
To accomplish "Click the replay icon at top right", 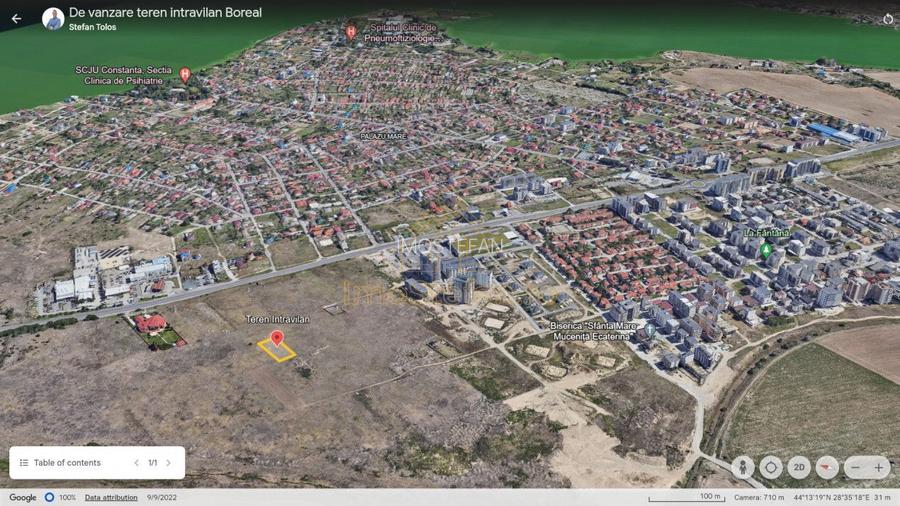I will [x=888, y=19].
